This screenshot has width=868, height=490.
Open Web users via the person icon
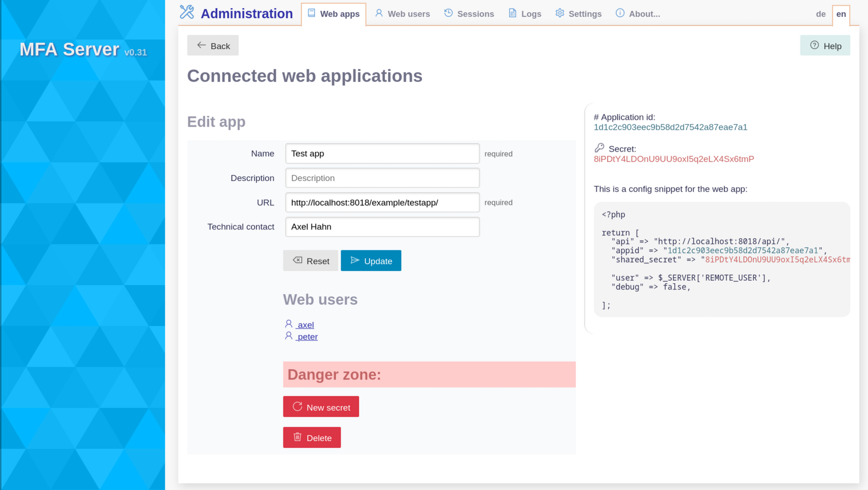[379, 13]
